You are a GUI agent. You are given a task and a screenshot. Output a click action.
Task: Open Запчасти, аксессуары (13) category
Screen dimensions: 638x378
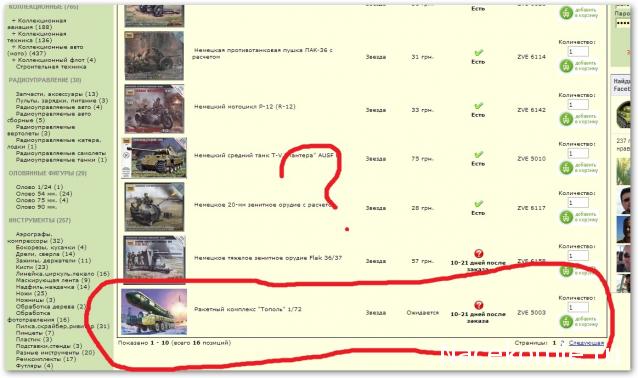pyautogui.click(x=57, y=94)
